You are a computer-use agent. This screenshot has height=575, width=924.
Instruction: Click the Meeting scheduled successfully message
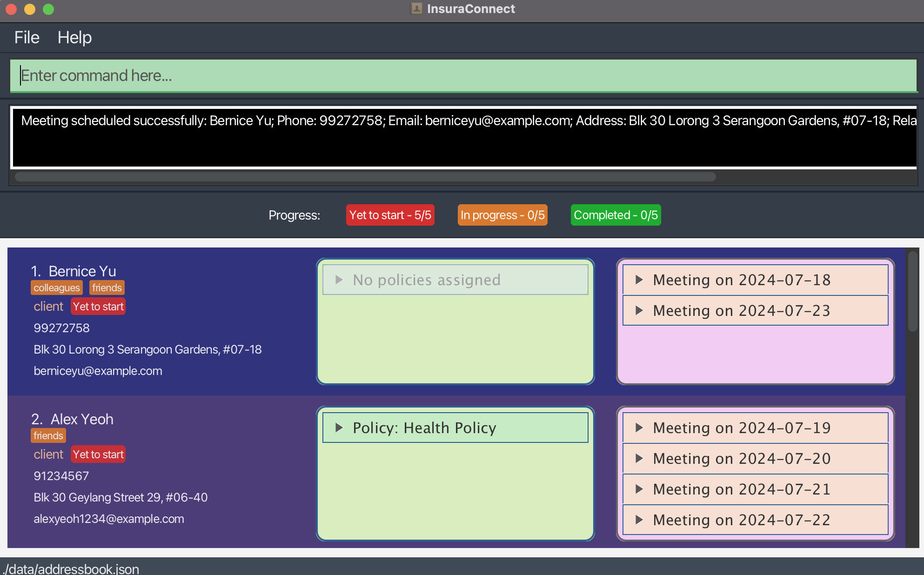[x=468, y=120]
